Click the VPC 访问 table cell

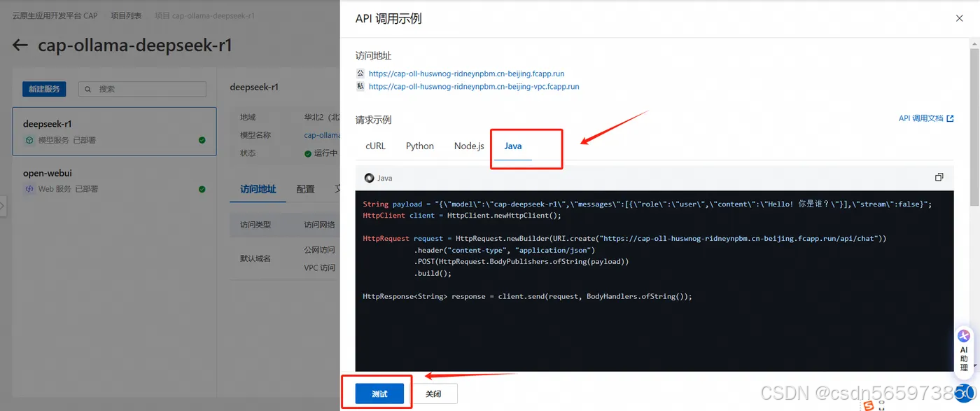tap(320, 267)
